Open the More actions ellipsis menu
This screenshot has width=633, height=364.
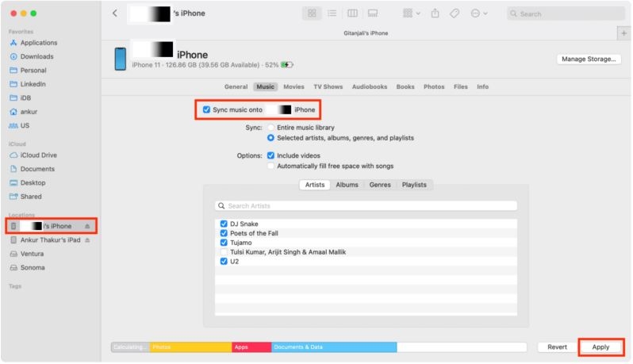pos(479,13)
